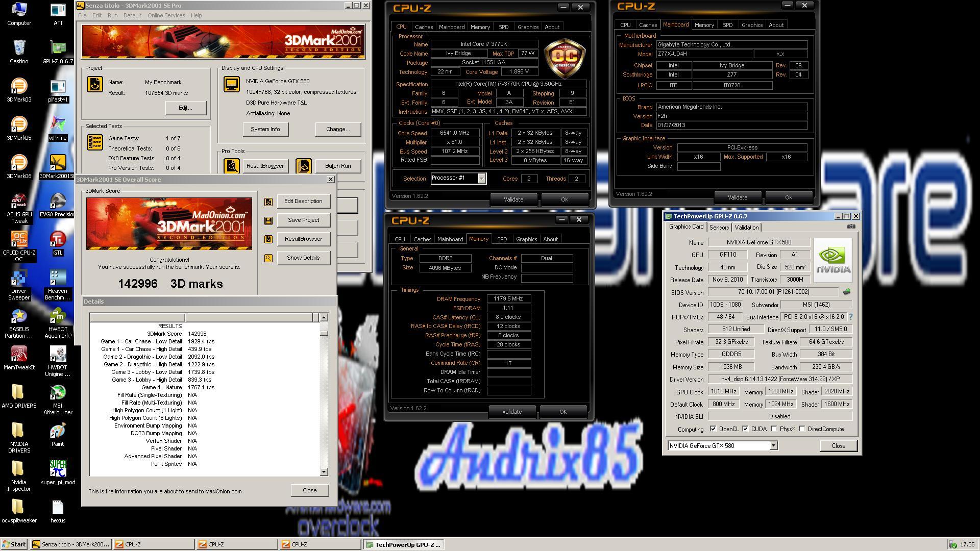The height and width of the screenshot is (551, 980).
Task: Launch the wPrime desktop icon
Action: [58, 129]
